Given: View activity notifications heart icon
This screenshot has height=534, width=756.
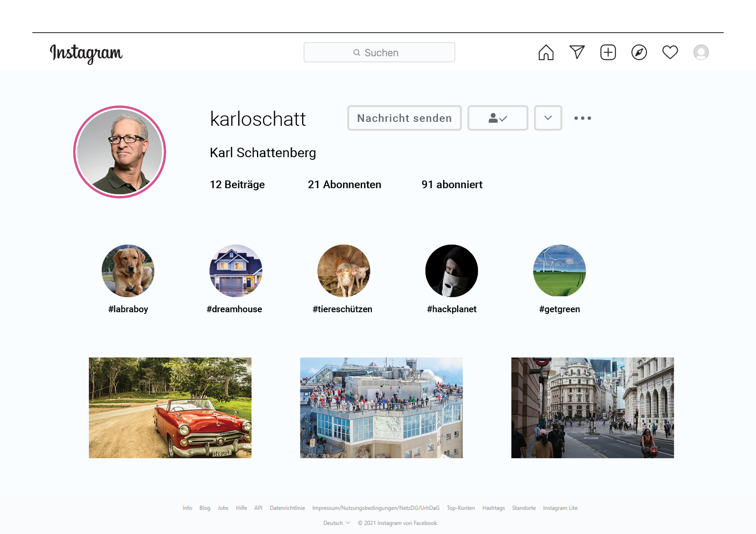Looking at the screenshot, I should pyautogui.click(x=670, y=53).
